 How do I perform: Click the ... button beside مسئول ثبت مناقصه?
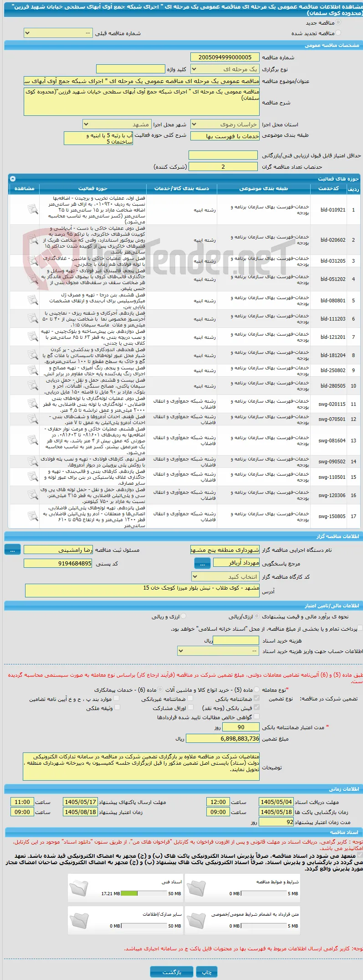click(x=12, y=550)
